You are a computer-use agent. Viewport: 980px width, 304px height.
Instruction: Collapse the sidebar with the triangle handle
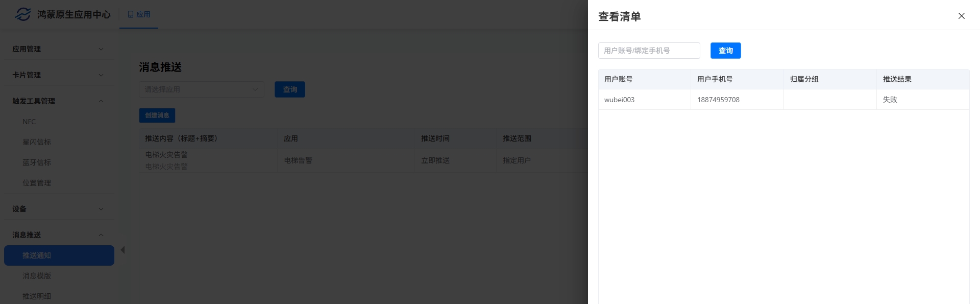point(122,250)
